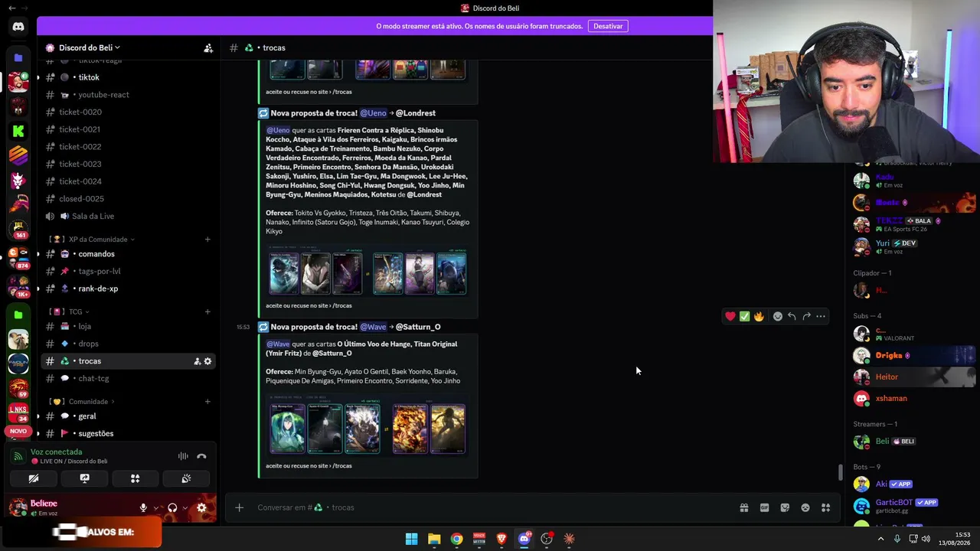Viewport: 980px width, 551px height.
Task: Disconnect from the voice channel
Action: (x=201, y=456)
